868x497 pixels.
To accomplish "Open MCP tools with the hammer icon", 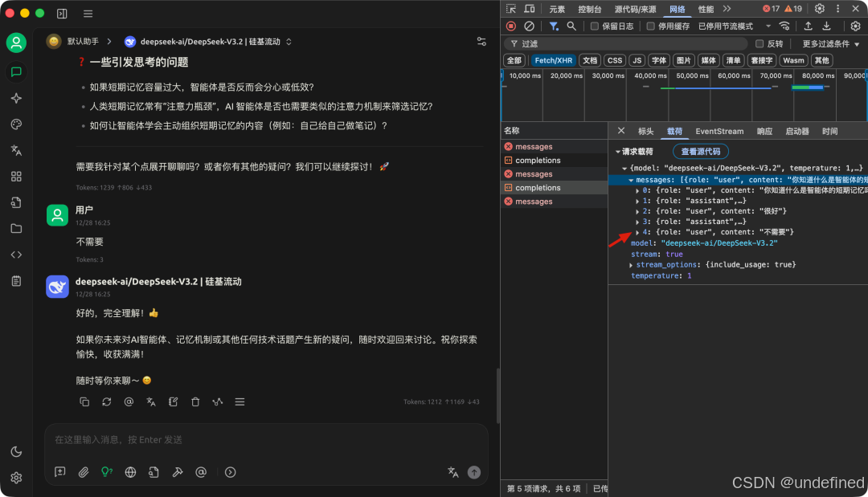I will [x=177, y=472].
